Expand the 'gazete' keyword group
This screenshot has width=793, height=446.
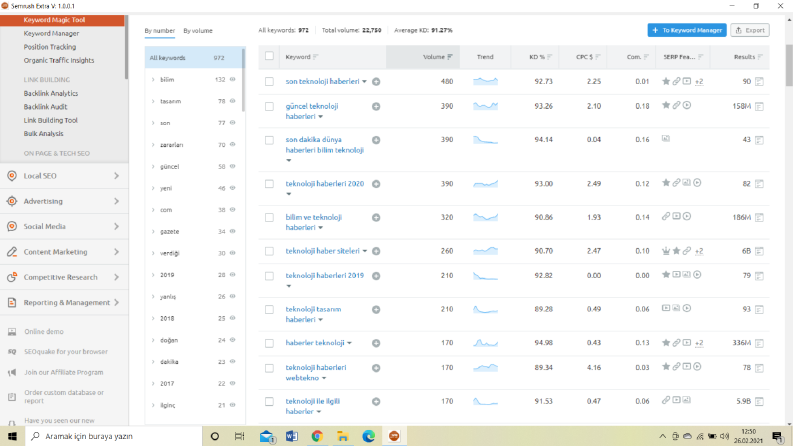153,232
